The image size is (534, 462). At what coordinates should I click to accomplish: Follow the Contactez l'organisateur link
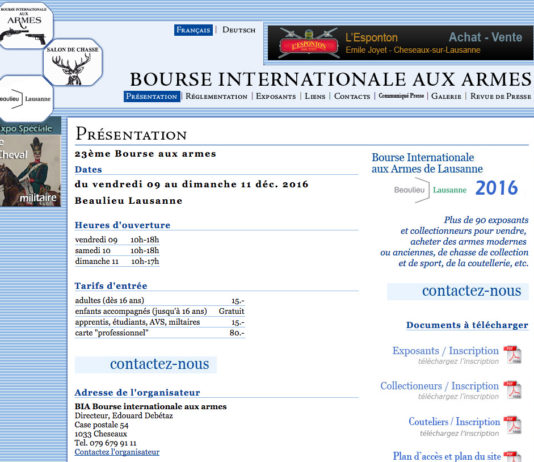point(117,452)
